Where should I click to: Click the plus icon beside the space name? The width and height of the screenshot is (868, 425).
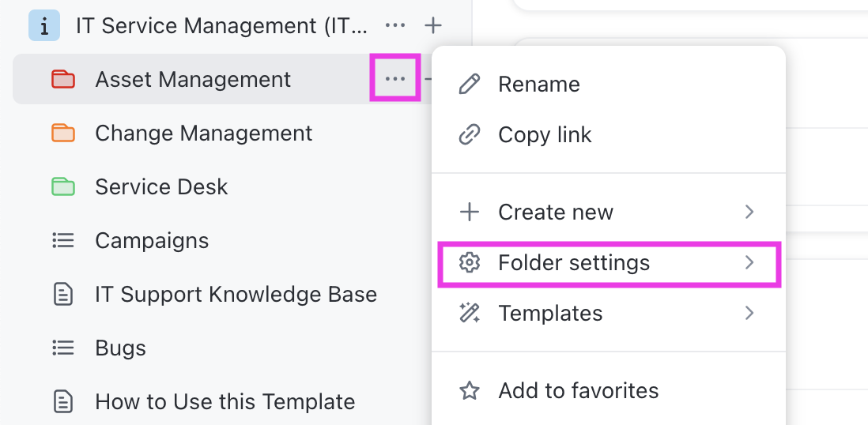pos(433,26)
